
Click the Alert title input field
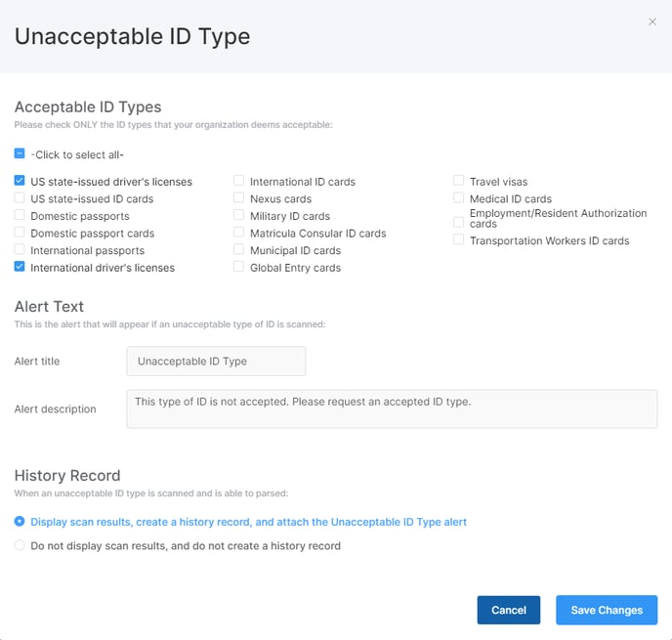pos(216,362)
